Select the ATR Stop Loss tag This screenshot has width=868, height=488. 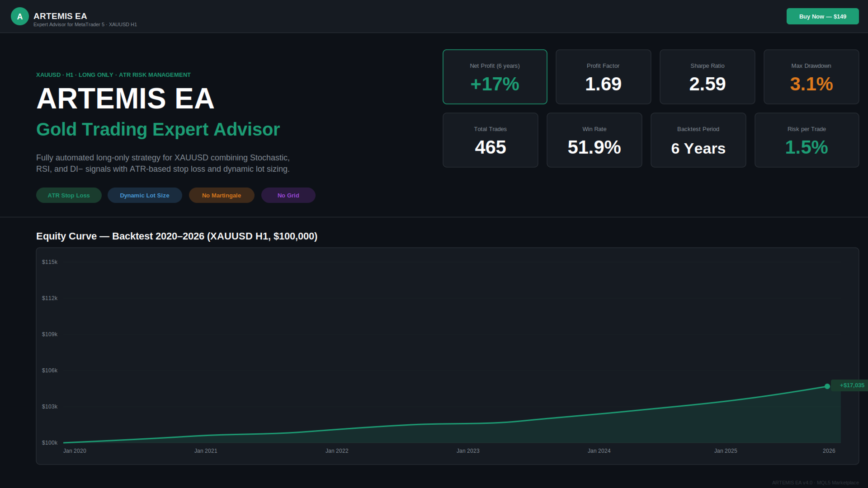click(69, 195)
